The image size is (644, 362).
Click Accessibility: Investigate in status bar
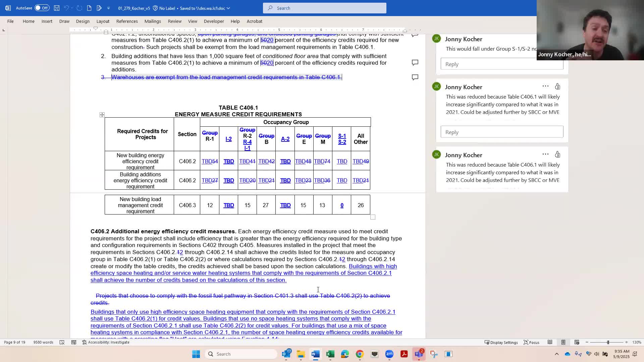[106, 342]
